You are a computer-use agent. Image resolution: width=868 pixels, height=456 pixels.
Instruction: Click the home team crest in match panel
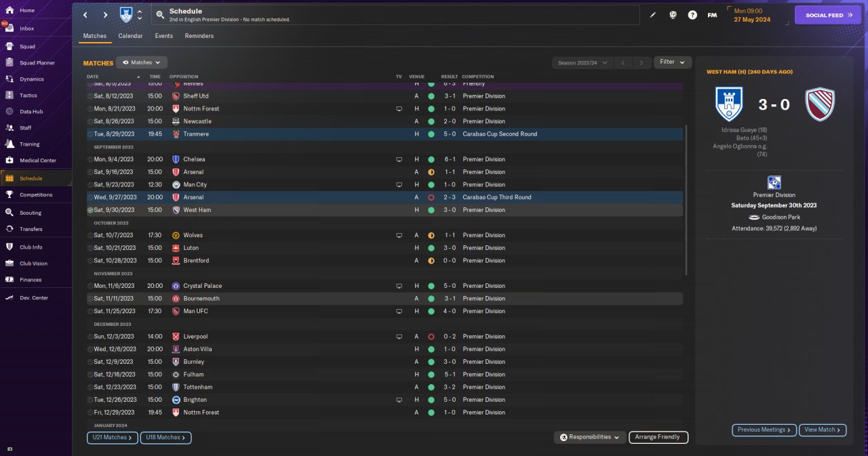click(x=730, y=104)
